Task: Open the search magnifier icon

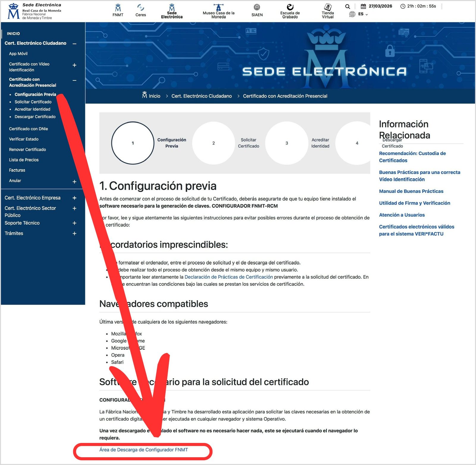Action: 347,6
